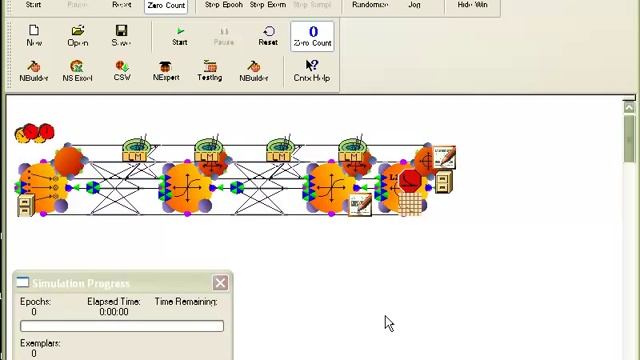The height and width of the screenshot is (360, 640).
Task: Select the first hidden tanh axon
Action: click(187, 188)
